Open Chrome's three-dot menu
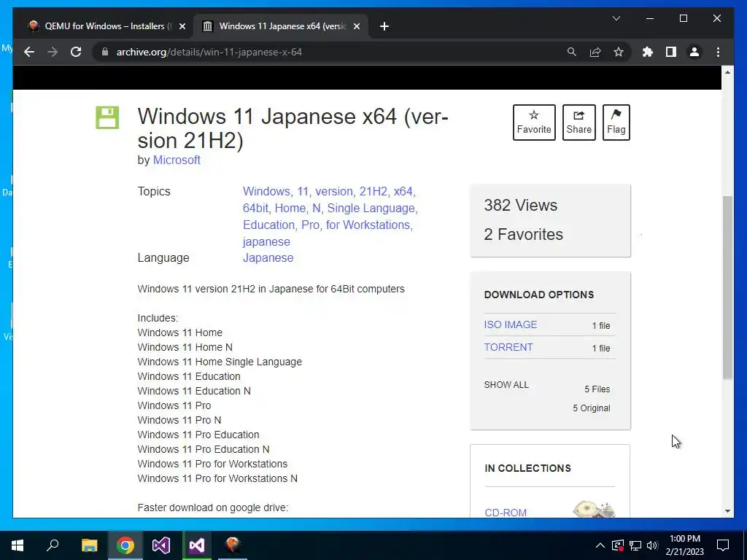The image size is (747, 560). click(x=718, y=52)
